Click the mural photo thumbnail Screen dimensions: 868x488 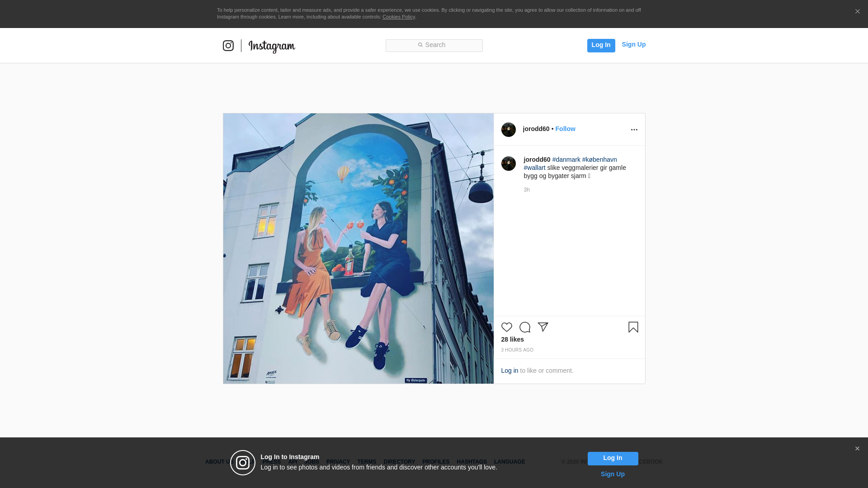[358, 249]
